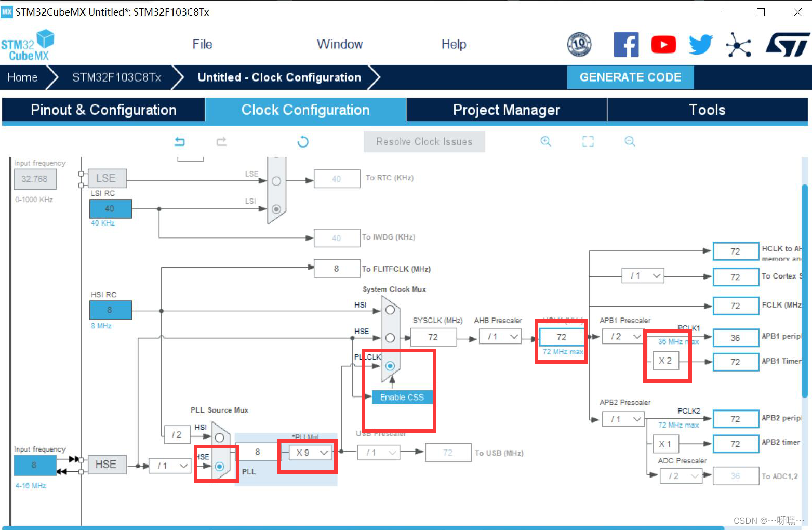Open the USB Prescaler dropdown
Image resolution: width=812 pixels, height=530 pixels.
[x=379, y=453]
